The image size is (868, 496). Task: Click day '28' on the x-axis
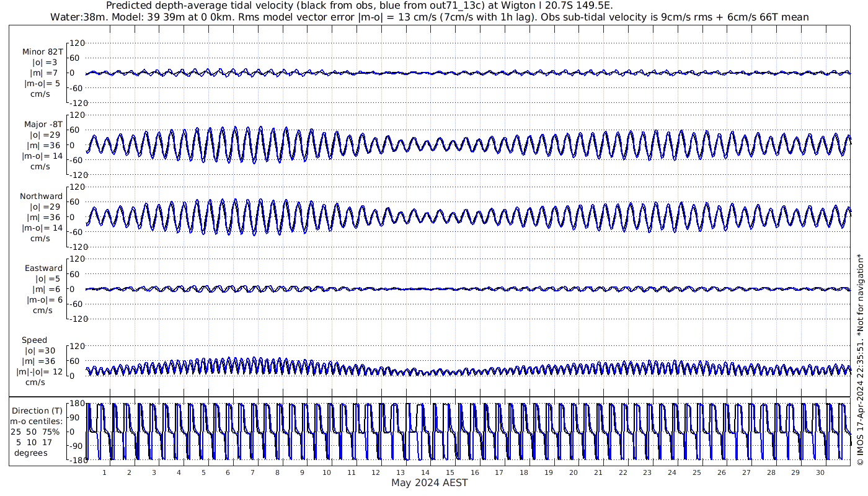click(x=771, y=472)
